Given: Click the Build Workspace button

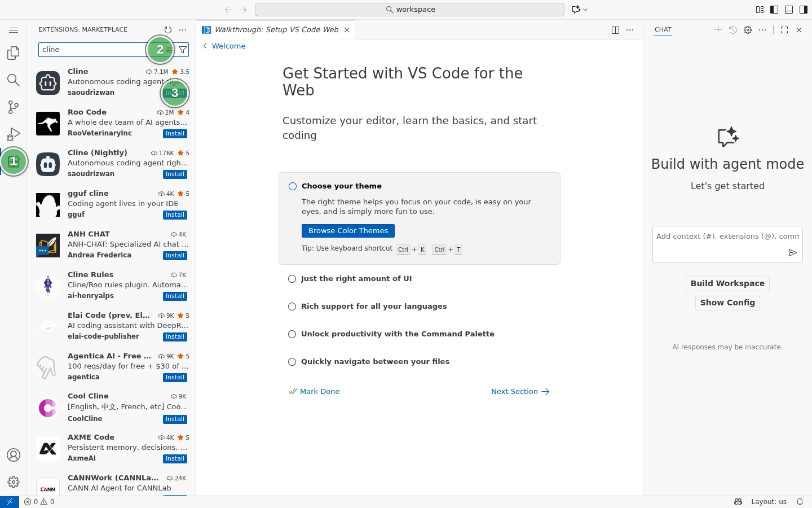Looking at the screenshot, I should point(727,284).
